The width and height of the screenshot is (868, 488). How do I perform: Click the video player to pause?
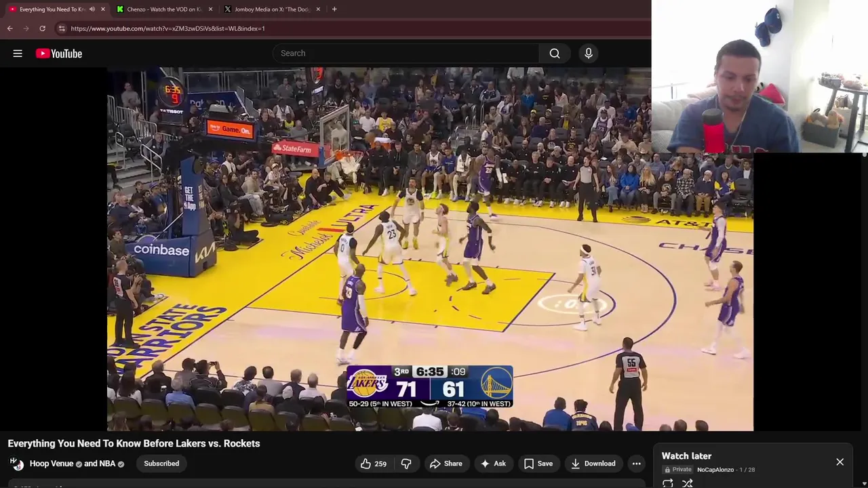click(x=430, y=249)
